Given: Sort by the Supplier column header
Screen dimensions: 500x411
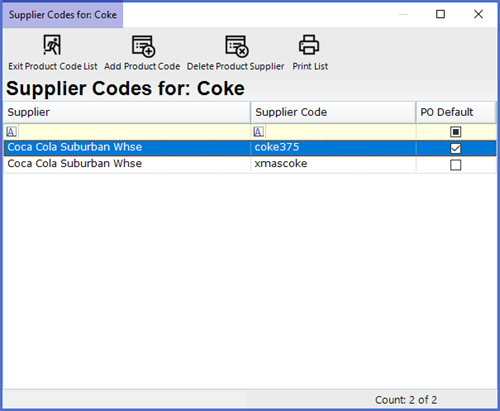Looking at the screenshot, I should coord(127,112).
